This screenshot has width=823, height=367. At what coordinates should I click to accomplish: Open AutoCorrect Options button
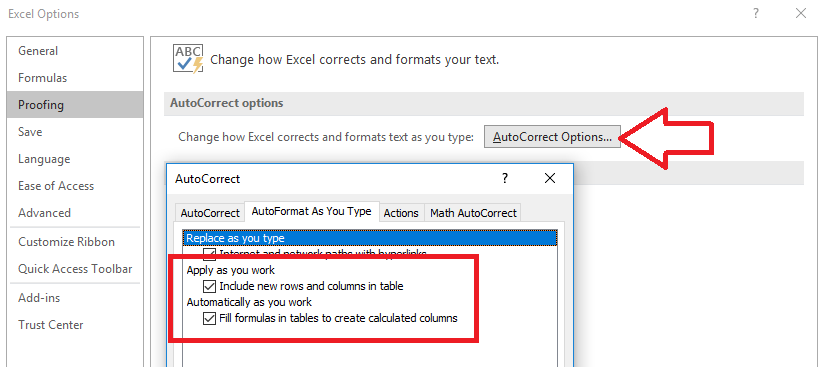click(552, 137)
